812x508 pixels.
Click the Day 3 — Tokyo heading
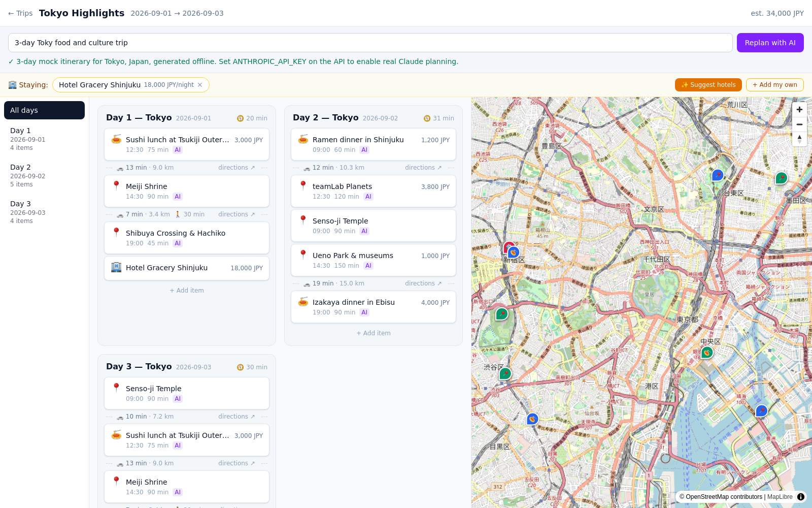[139, 366]
